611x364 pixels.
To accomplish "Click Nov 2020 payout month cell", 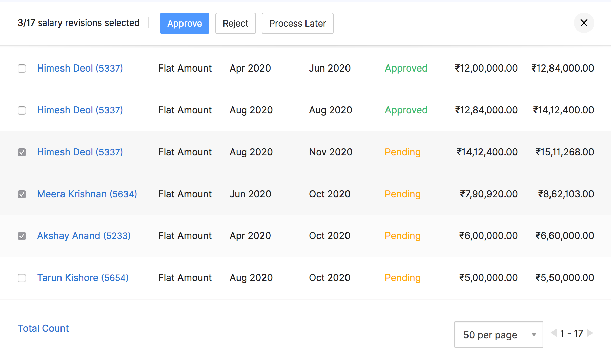I will click(331, 152).
